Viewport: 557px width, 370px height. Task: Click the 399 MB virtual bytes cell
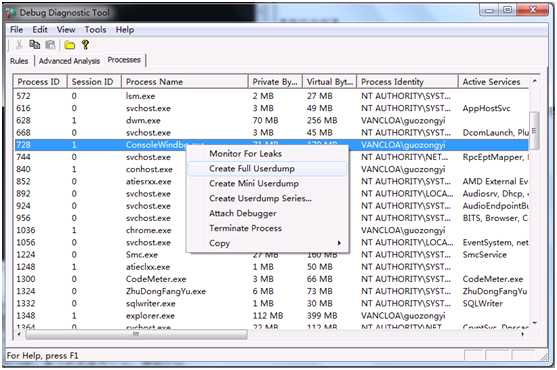point(322,316)
